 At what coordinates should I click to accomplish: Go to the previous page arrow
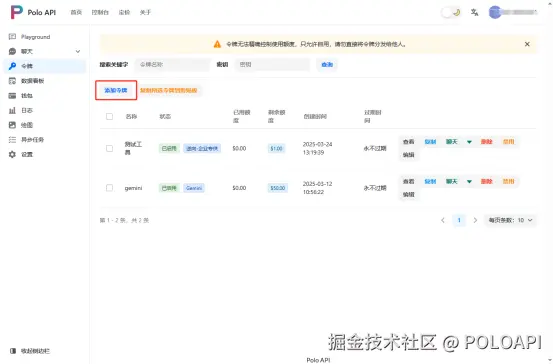coord(443,220)
